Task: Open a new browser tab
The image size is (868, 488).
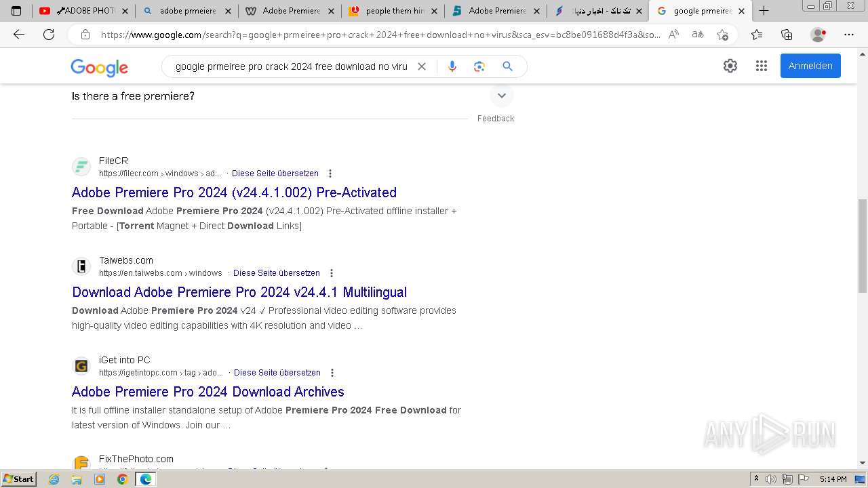Action: (764, 11)
